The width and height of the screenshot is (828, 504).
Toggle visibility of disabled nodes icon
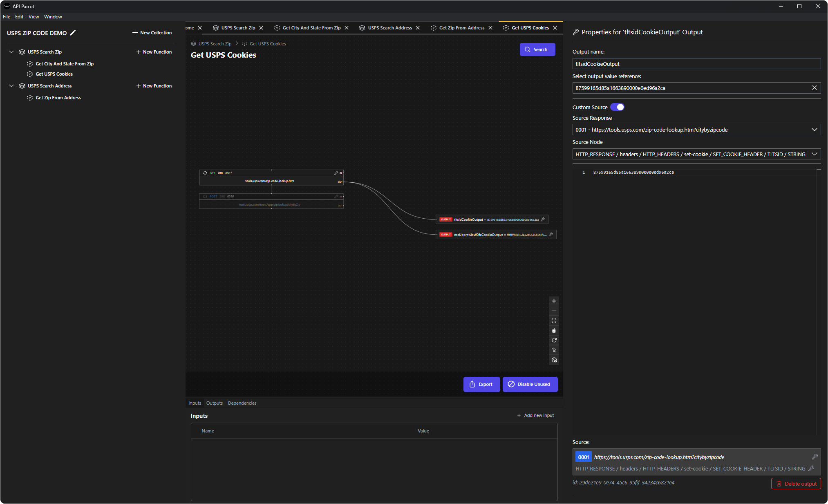coord(554,360)
